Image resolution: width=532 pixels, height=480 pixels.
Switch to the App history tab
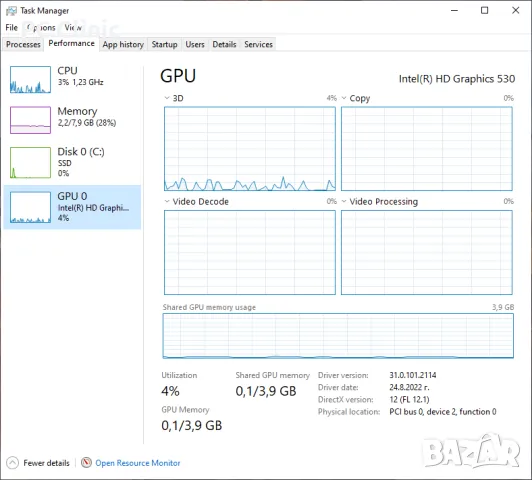pos(123,44)
